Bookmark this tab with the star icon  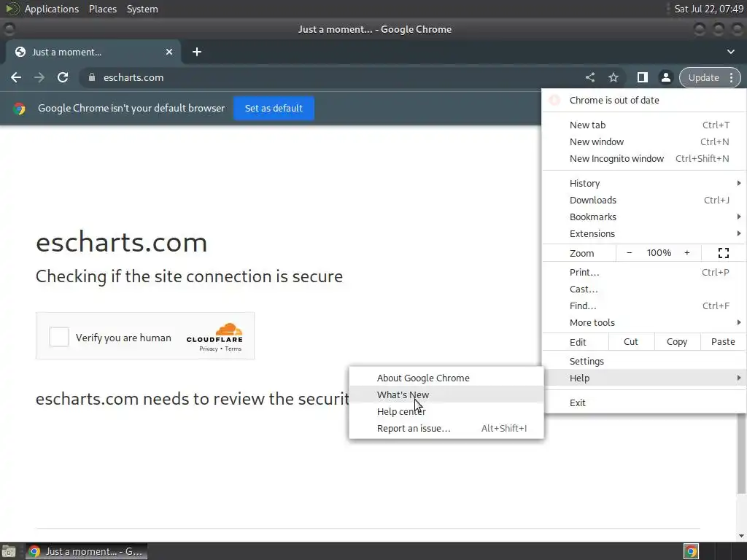coord(614,77)
